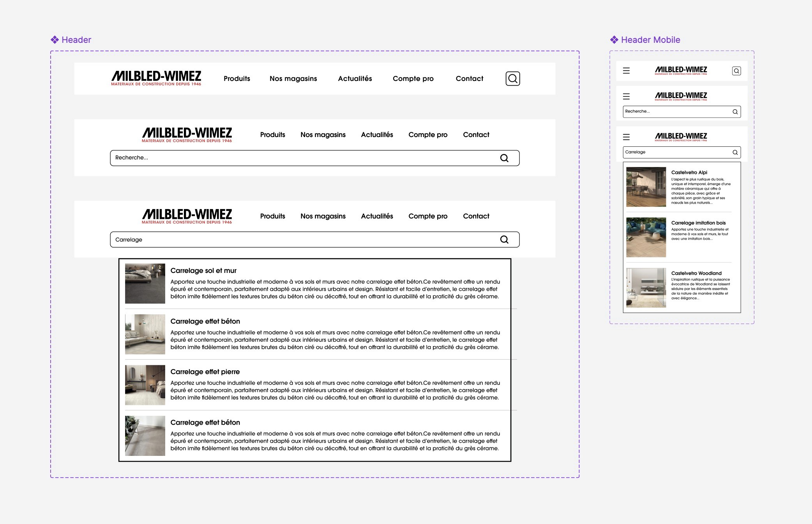Open the Carrelage imitation bois mobile result
Viewport: 812px width, 524px height.
[x=698, y=223]
